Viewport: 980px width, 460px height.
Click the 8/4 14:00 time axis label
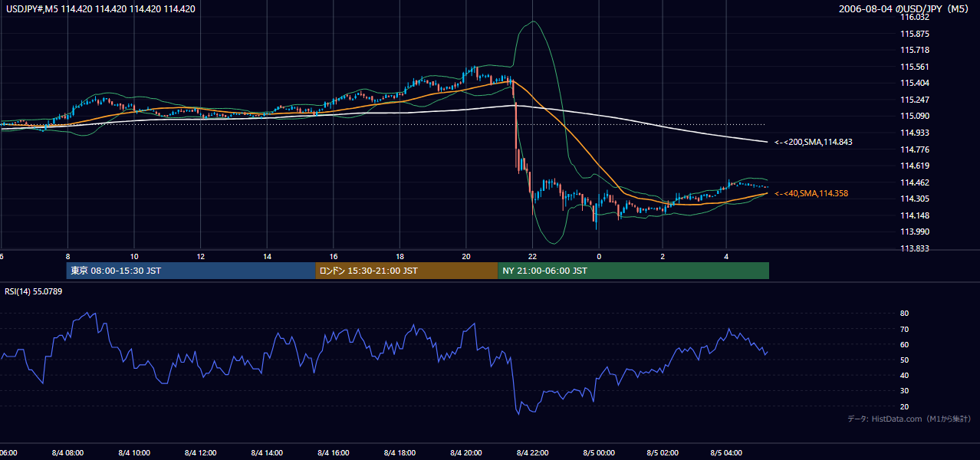267,452
